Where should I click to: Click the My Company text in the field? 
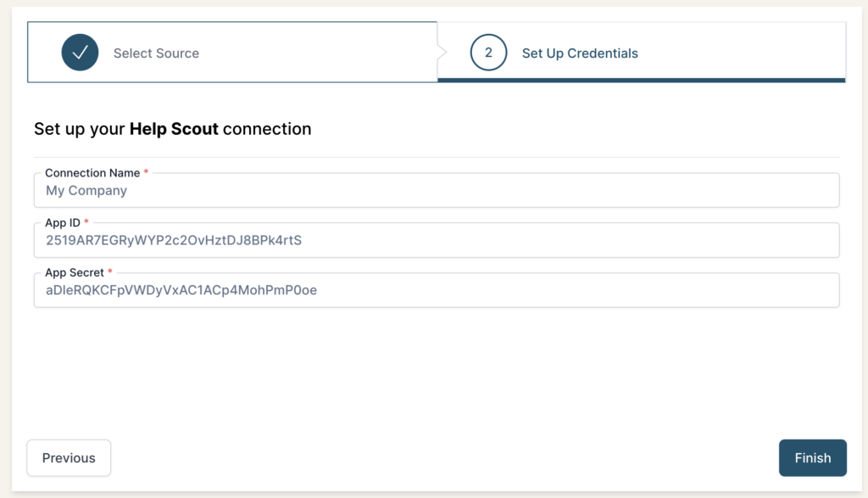[x=86, y=191]
